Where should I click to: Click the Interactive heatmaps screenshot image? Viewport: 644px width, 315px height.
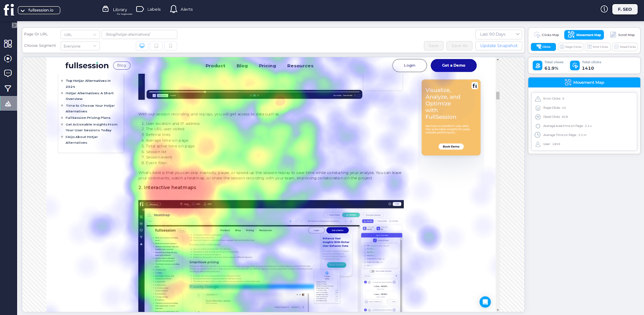271,256
